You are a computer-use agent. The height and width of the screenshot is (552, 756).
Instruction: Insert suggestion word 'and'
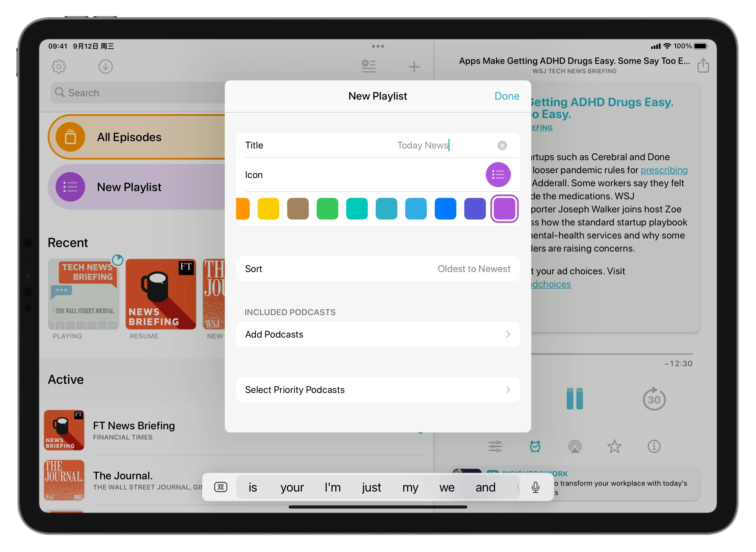coord(486,488)
